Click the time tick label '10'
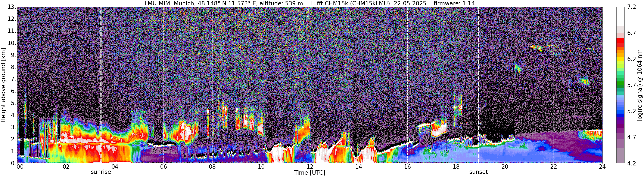The height and width of the screenshot is (177, 644). pyautogui.click(x=261, y=167)
